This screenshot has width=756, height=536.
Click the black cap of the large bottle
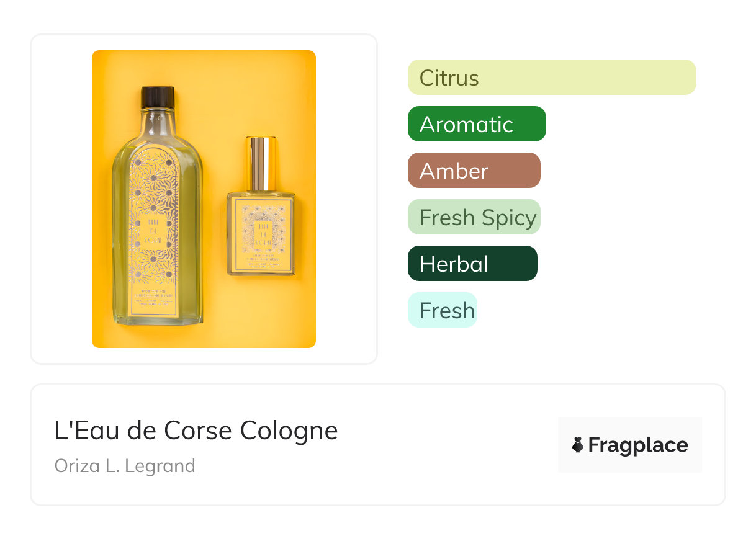tap(158, 97)
